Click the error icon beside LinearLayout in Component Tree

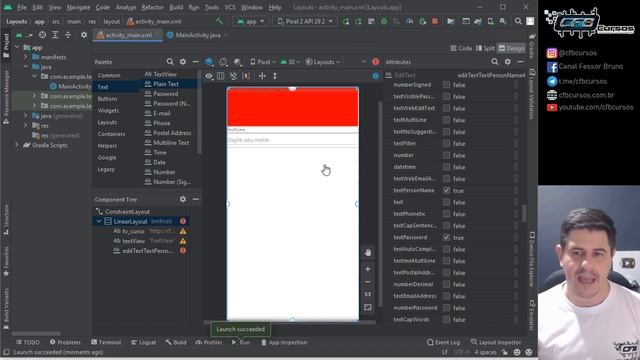[183, 221]
